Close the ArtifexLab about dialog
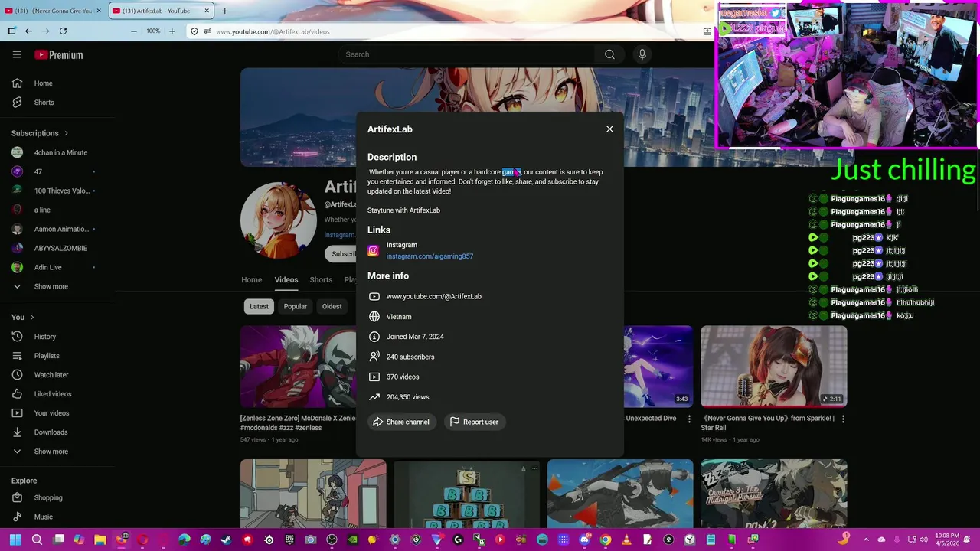 [609, 129]
